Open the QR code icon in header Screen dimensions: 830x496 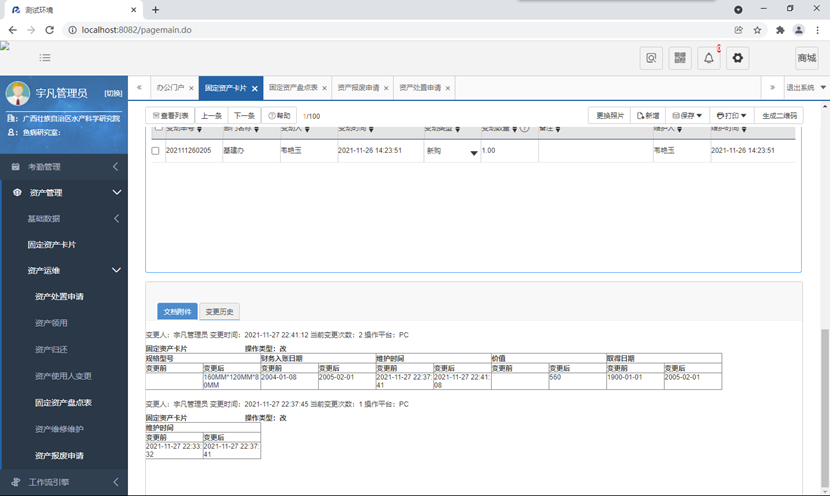tap(680, 58)
